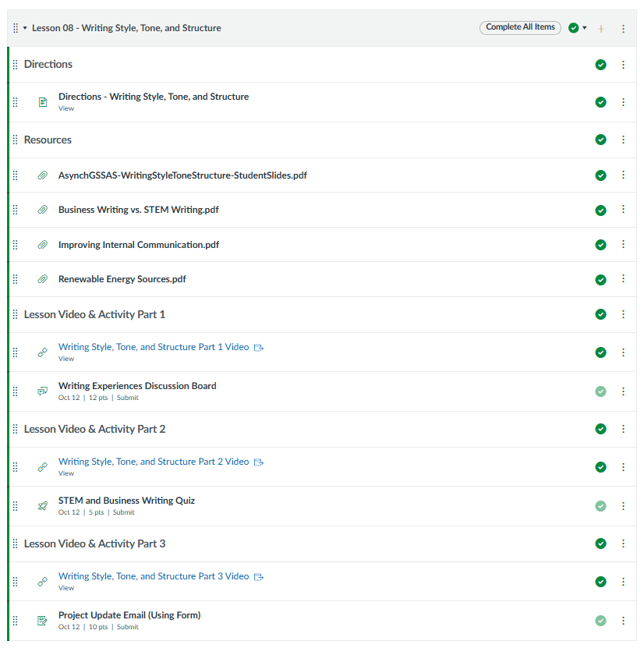The width and height of the screenshot is (644, 648).
Task: Open options for Lesson Video & Activity Part 1
Action: (624, 314)
